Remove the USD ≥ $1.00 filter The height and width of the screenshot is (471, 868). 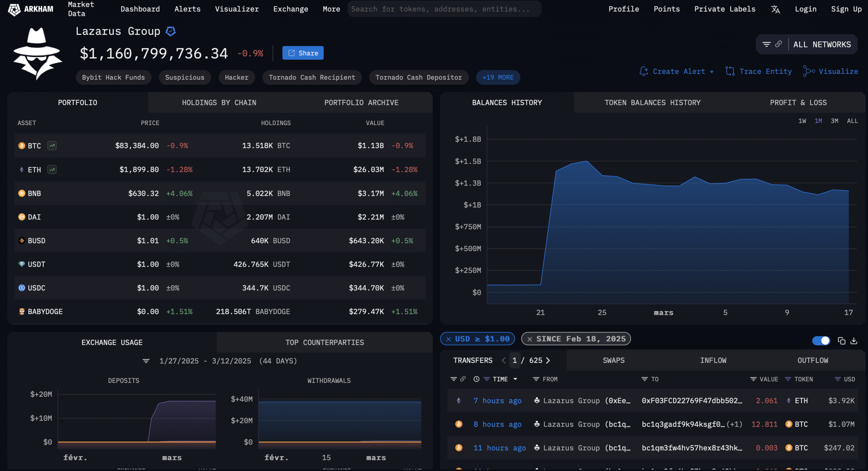(449, 339)
